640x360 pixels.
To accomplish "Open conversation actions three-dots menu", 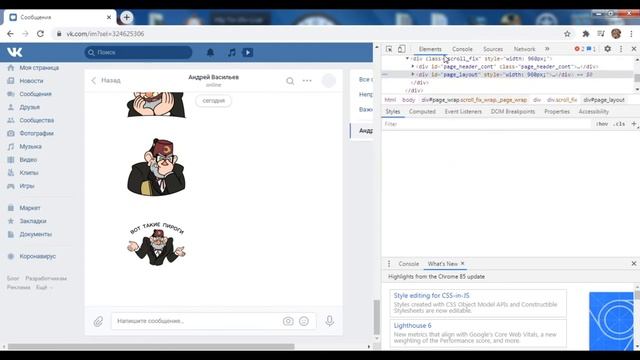I will (307, 81).
